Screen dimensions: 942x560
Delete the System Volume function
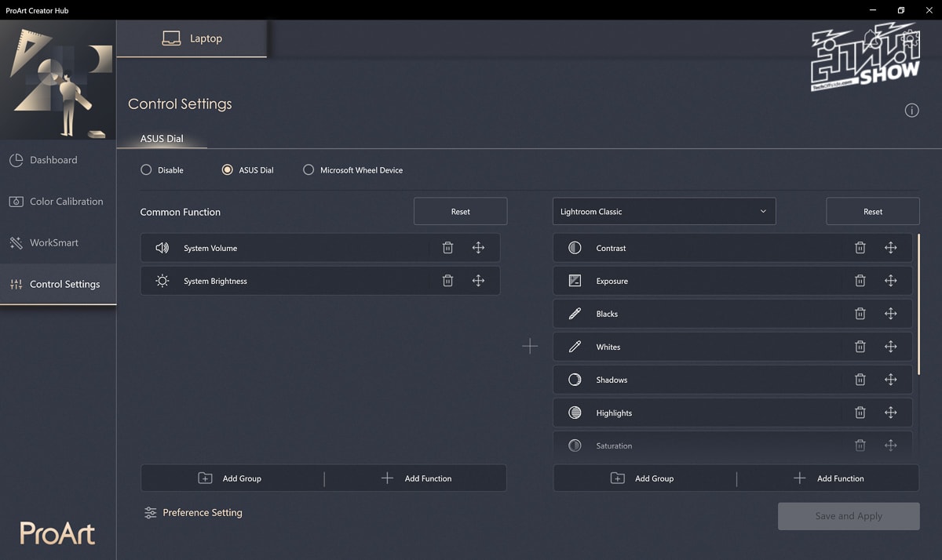point(447,248)
